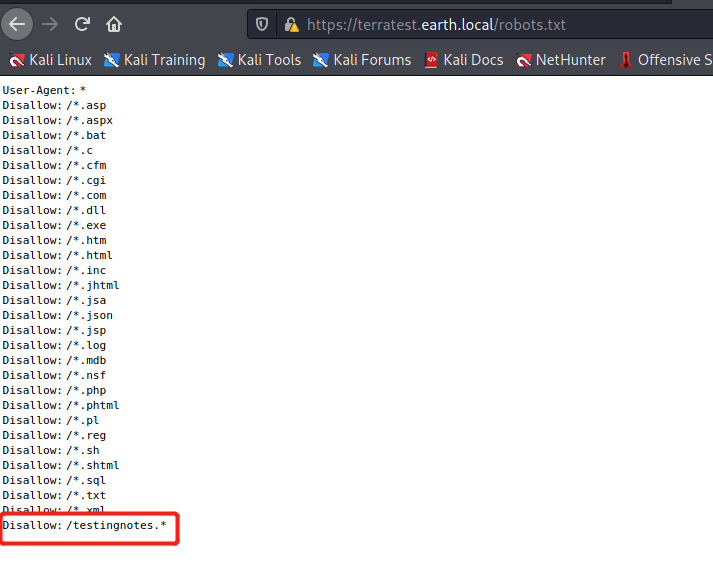The height and width of the screenshot is (569, 713).
Task: Click the 'Disallow: /*.jsp' line
Action: pos(54,331)
